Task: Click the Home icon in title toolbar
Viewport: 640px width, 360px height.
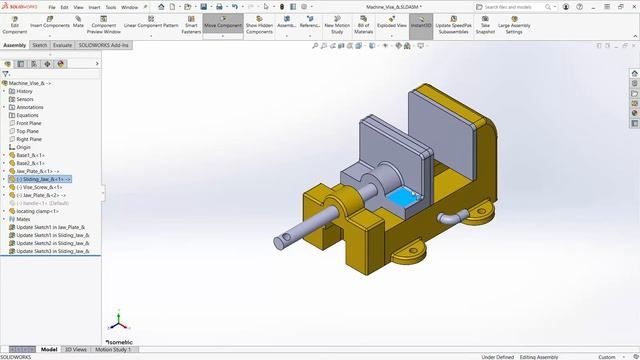Action: 161,7
